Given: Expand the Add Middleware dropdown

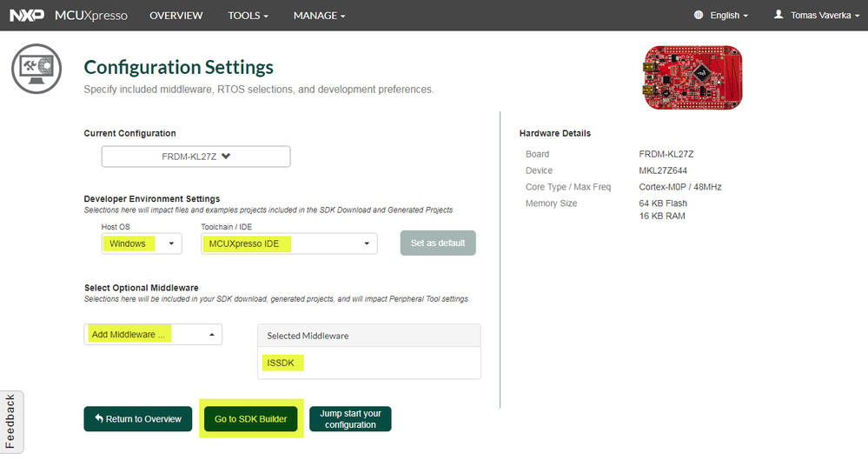Looking at the screenshot, I should [153, 335].
